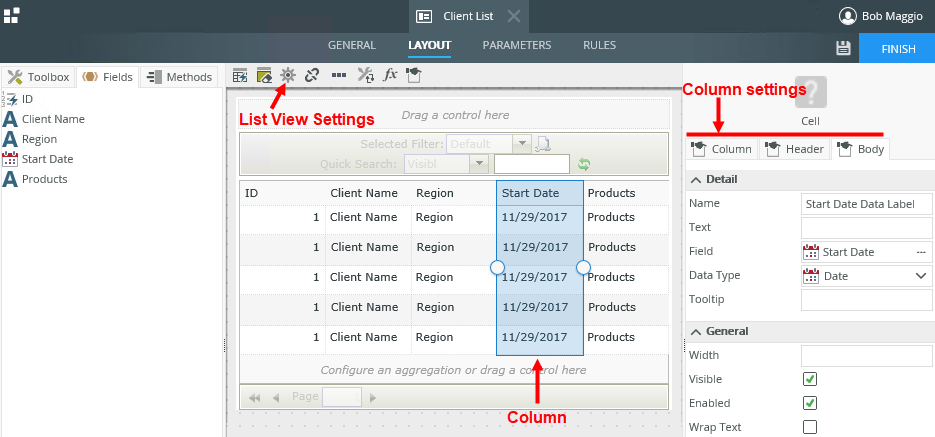Click the eraser clear layout toolbar icon
This screenshot has width=935, height=437.
point(264,75)
